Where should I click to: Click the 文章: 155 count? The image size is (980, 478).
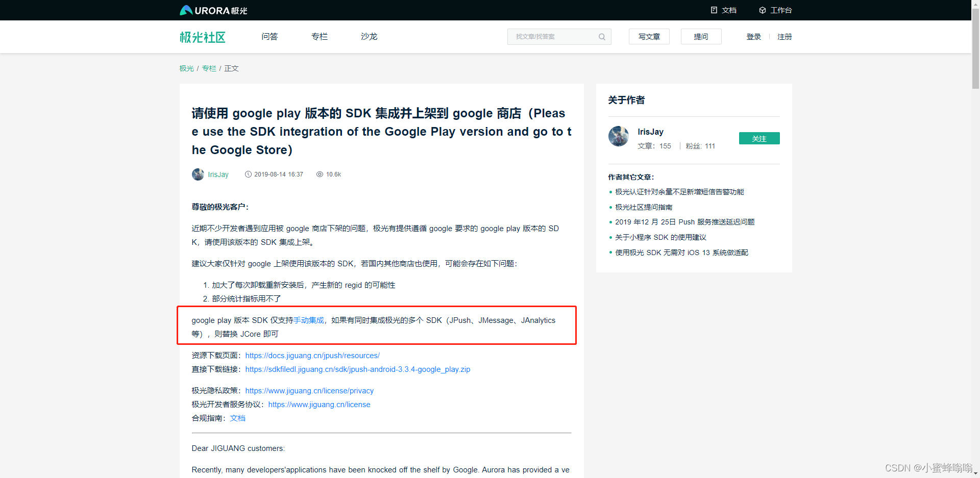pos(654,146)
